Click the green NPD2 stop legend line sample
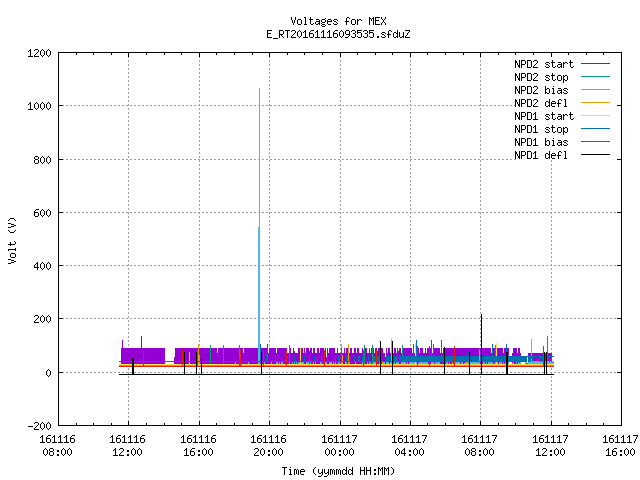This screenshot has width=640, height=480. click(x=595, y=77)
